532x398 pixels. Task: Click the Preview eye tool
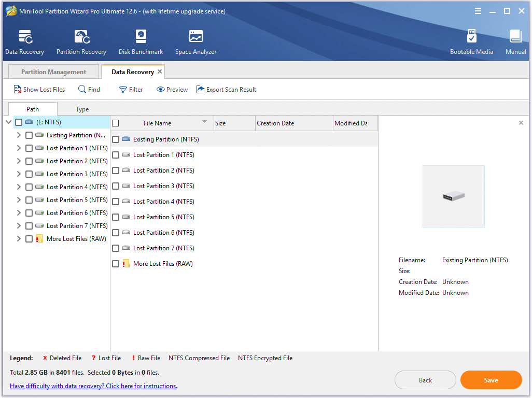coord(172,90)
